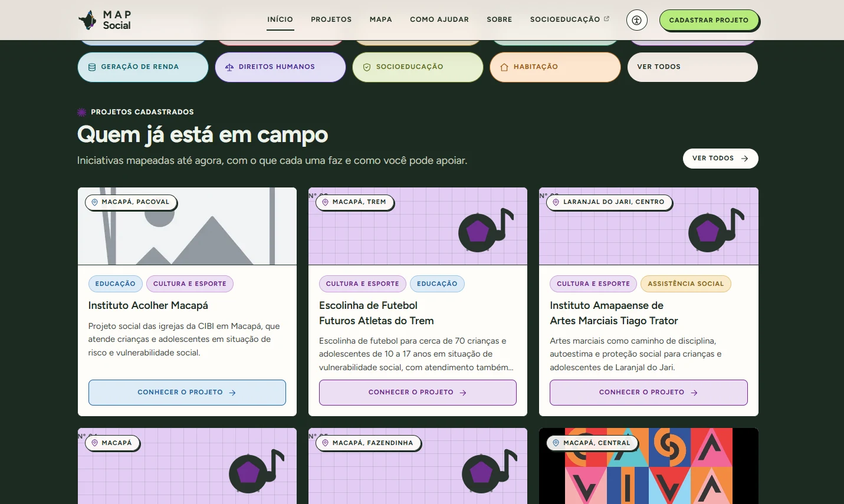Open the Socioeducação external nav link
This screenshot has height=504, width=844.
(x=570, y=19)
